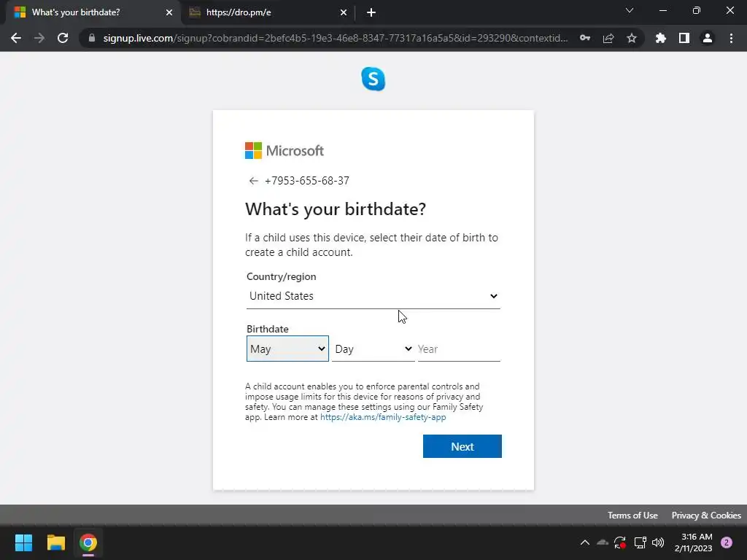Switch to the https://dro.pm/e tab

point(267,12)
